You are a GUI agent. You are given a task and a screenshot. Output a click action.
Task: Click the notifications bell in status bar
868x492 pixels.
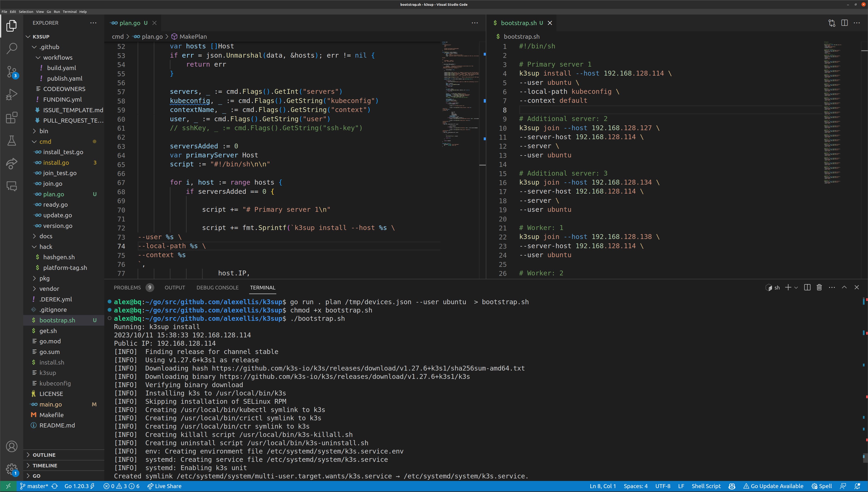pos(857,486)
